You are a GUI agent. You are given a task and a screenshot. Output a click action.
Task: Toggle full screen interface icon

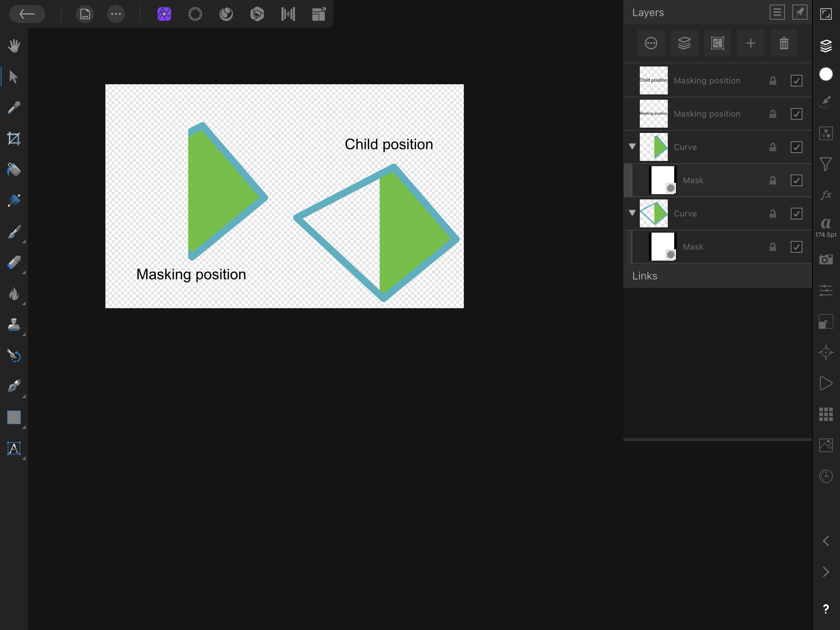(x=826, y=14)
